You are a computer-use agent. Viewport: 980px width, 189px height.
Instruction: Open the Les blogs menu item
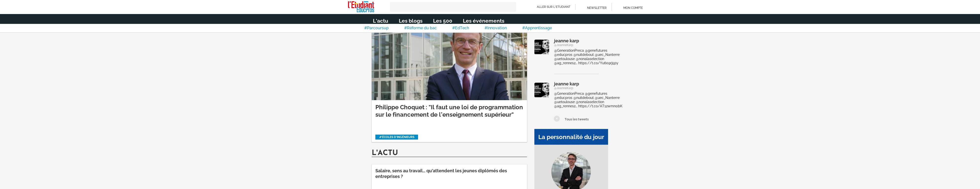[410, 21]
